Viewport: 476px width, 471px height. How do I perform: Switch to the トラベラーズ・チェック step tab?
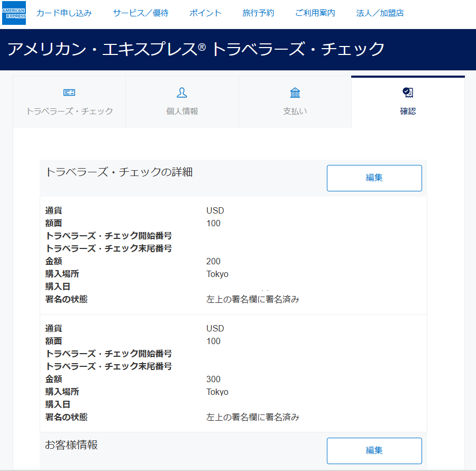69,102
